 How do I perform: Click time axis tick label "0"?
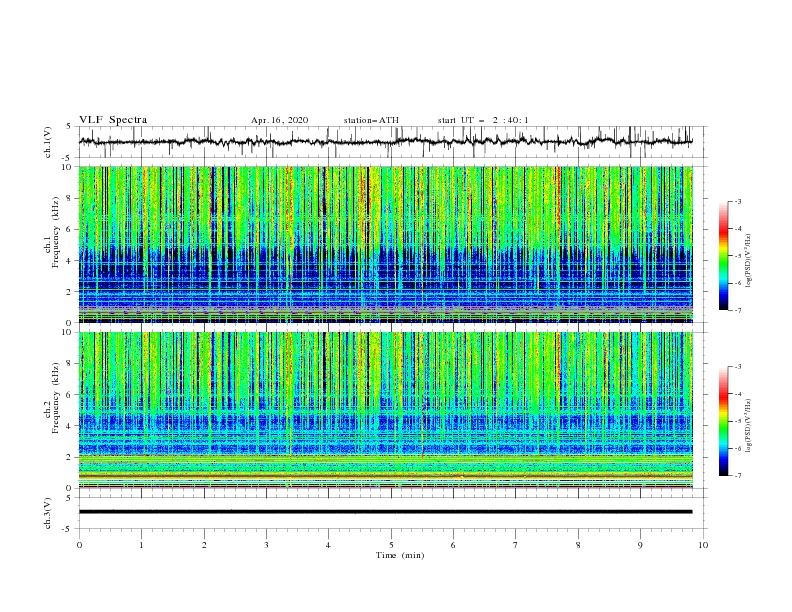tap(79, 545)
